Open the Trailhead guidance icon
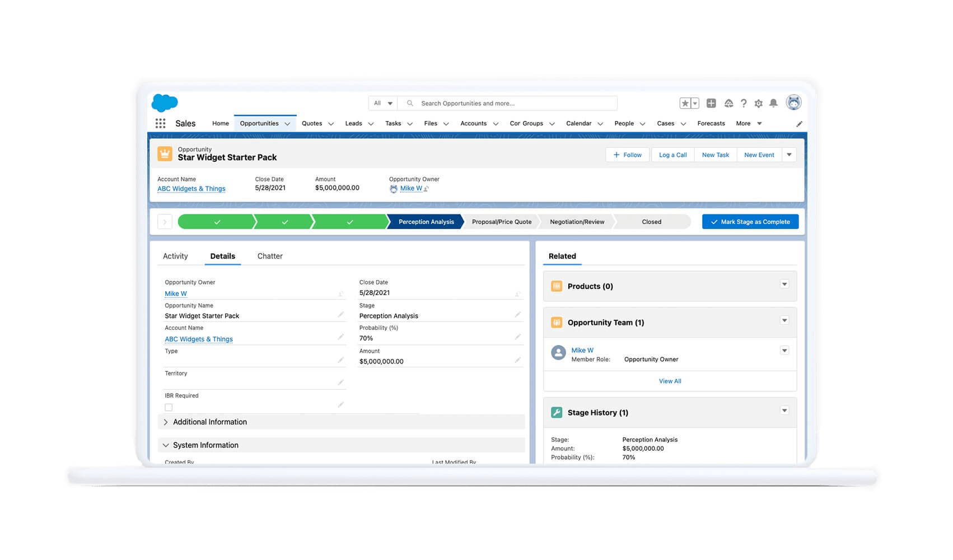The image size is (953, 560). (728, 103)
